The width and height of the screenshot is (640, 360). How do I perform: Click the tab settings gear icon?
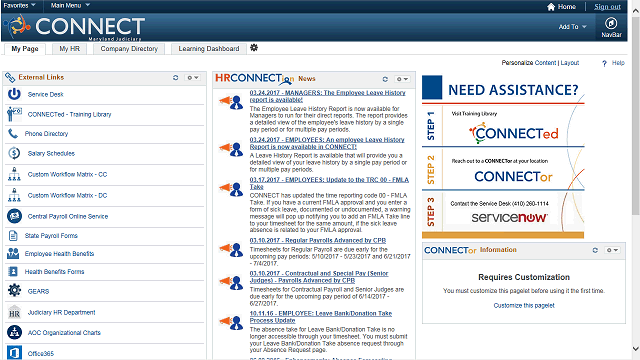pyautogui.click(x=254, y=48)
